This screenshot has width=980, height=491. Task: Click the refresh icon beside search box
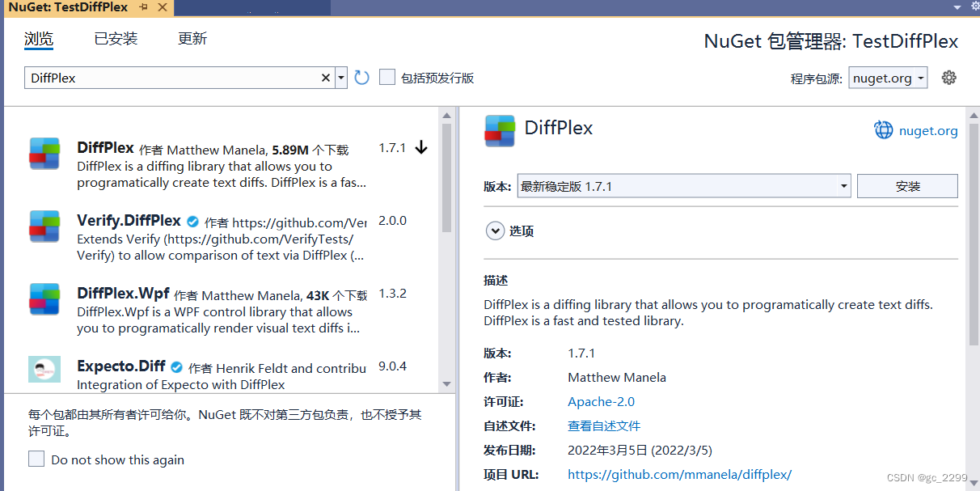(361, 78)
